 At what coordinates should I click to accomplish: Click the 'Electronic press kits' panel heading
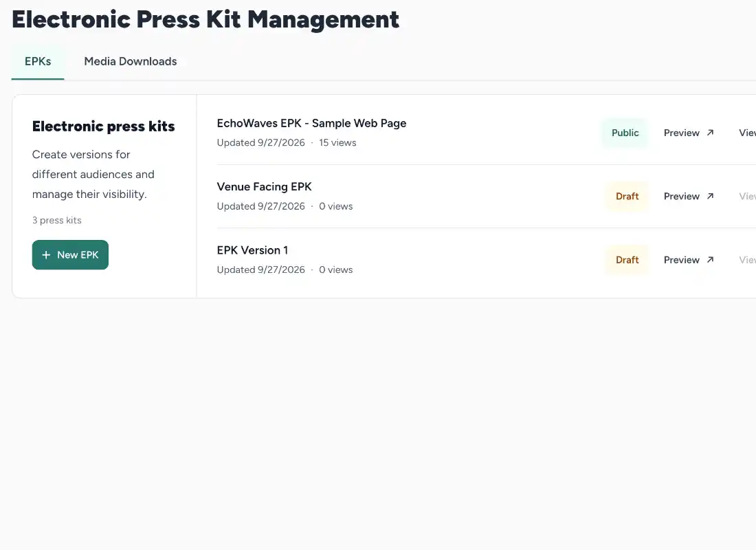tap(104, 126)
